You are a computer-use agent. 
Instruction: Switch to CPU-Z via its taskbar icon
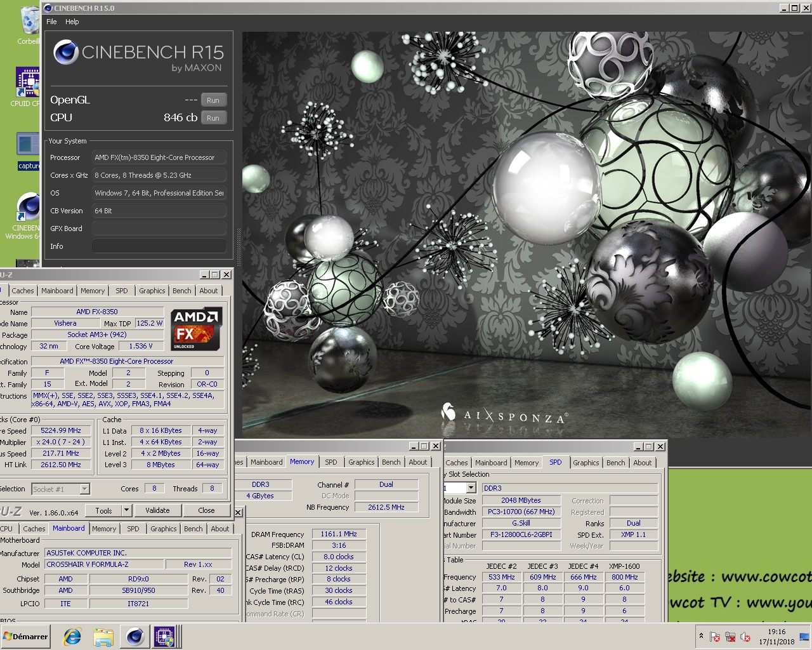(164, 637)
